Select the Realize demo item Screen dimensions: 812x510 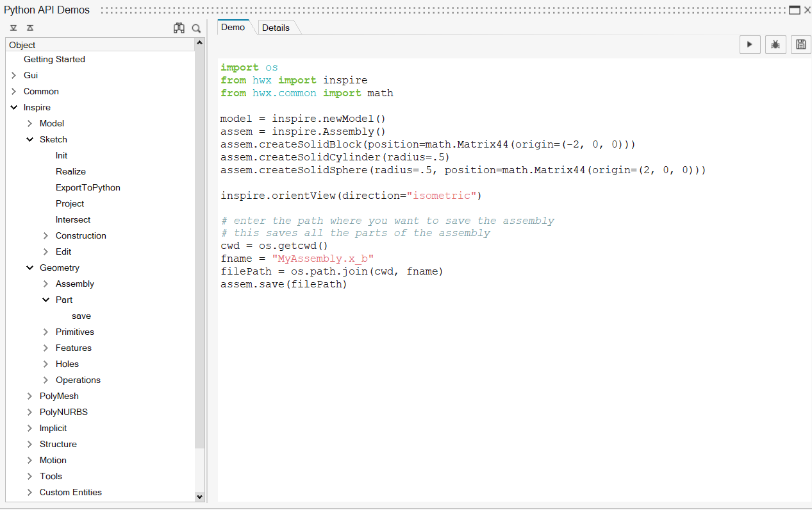(x=70, y=171)
